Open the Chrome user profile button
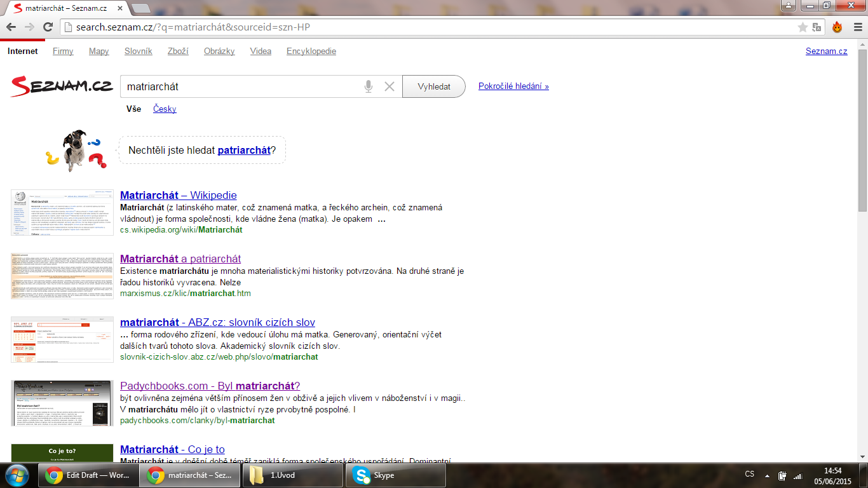The image size is (868, 488). tap(788, 5)
